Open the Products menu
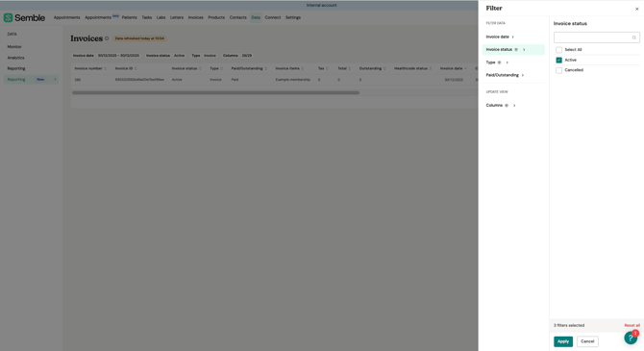 pos(216,17)
